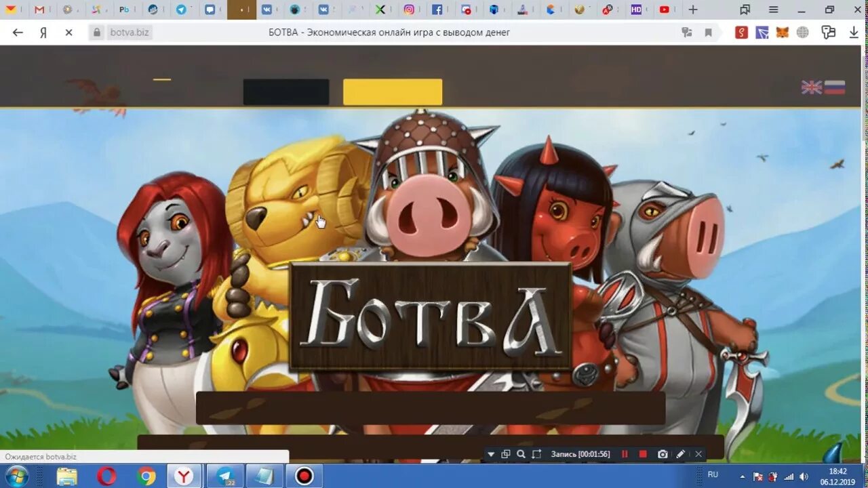Switch site language to English flag
868x488 pixels.
point(811,87)
